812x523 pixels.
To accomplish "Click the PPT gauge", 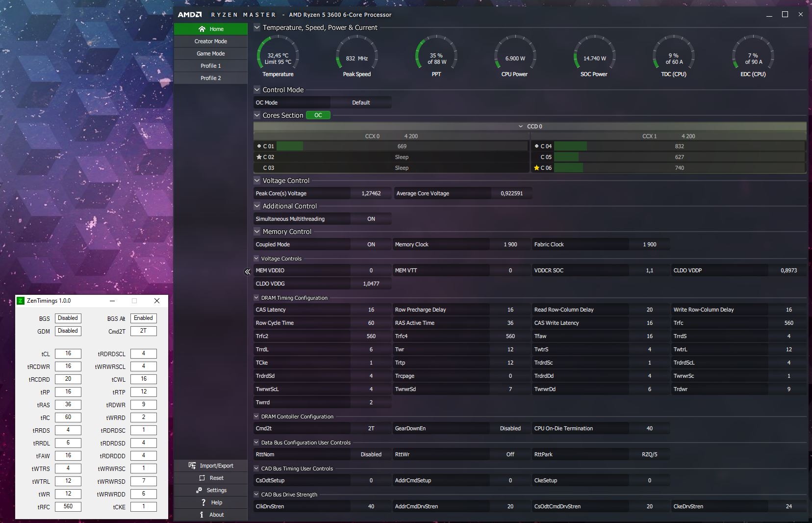I will (436, 56).
